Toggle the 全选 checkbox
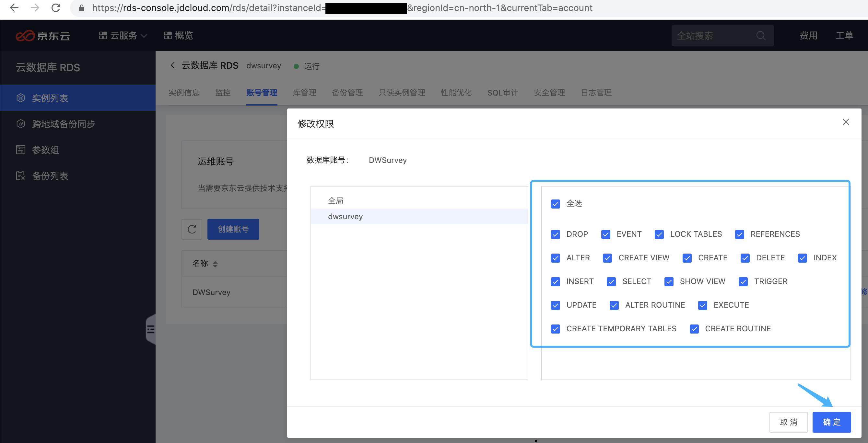 [555, 204]
